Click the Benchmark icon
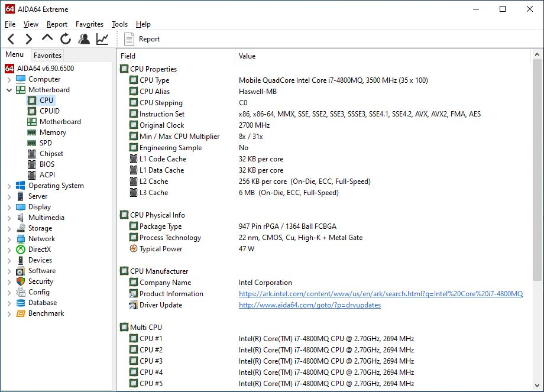Viewport: 544px width, 392px height. tap(21, 313)
